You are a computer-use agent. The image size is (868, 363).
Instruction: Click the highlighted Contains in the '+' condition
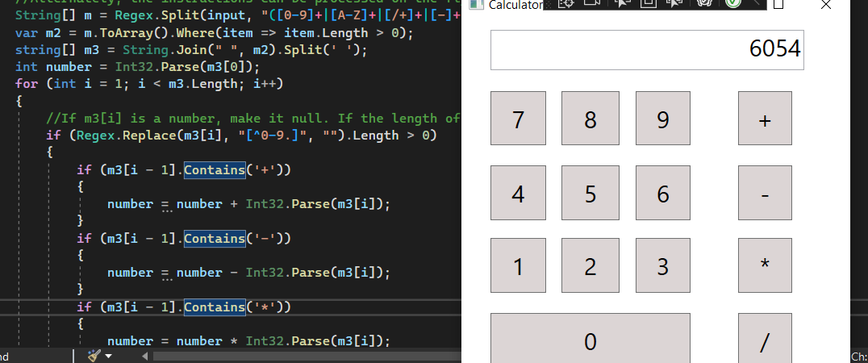click(x=215, y=170)
